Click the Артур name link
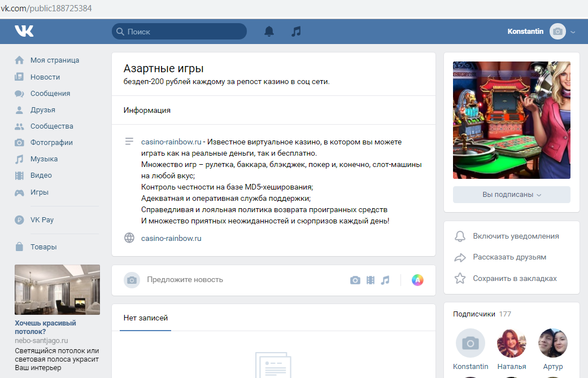This screenshot has height=378, width=588. point(553,366)
